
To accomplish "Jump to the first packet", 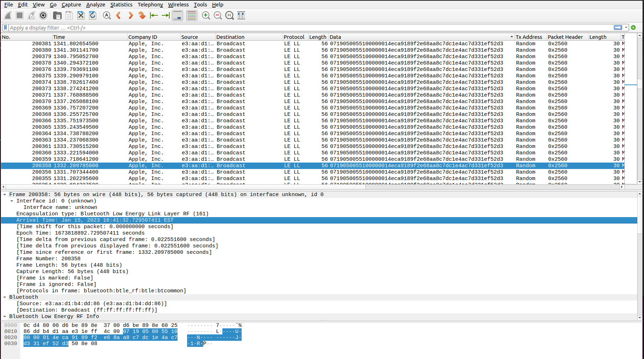I will 154,15.
